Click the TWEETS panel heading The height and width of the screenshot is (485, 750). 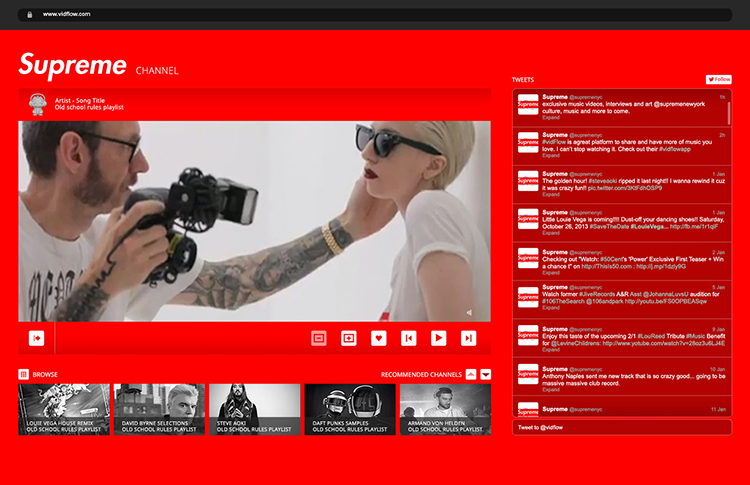point(523,79)
